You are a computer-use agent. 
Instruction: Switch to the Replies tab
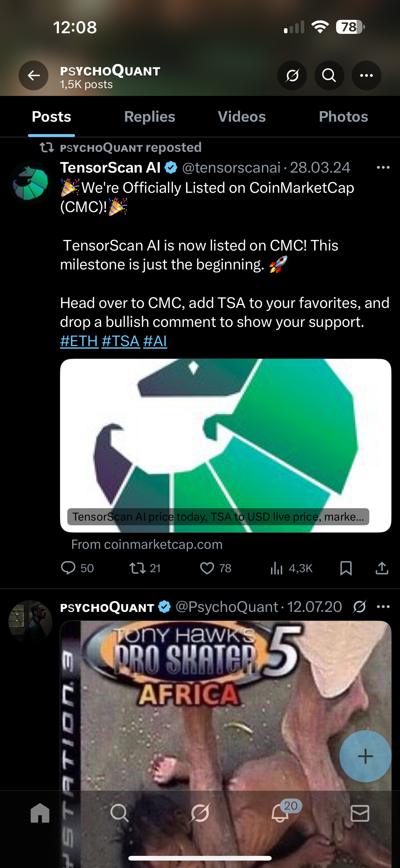(149, 117)
